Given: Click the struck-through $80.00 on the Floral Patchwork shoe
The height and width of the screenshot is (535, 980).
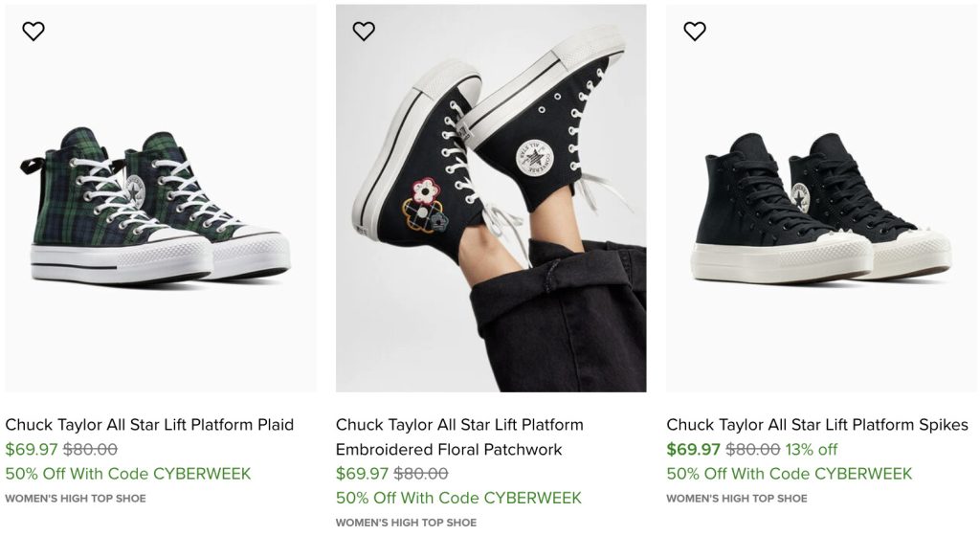Looking at the screenshot, I should pos(421,474).
